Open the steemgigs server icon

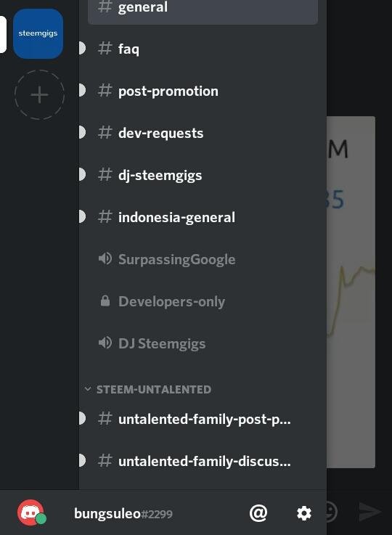pos(38,33)
